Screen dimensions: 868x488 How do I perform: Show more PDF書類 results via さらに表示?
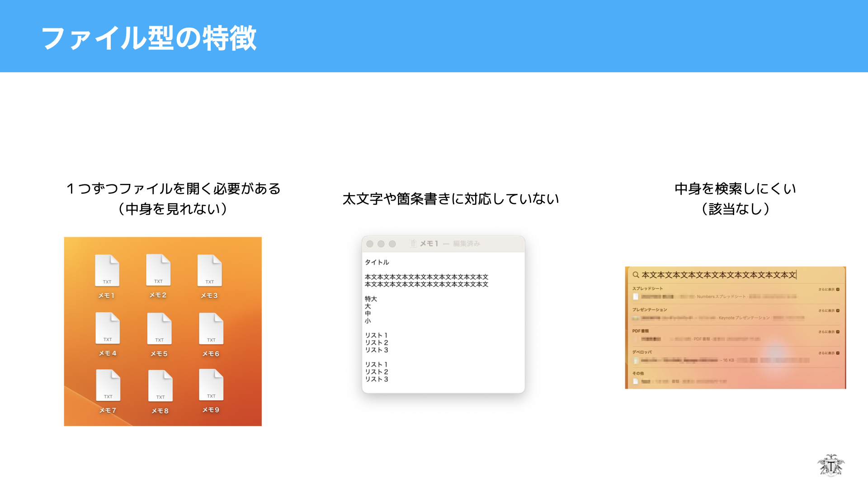(x=829, y=332)
